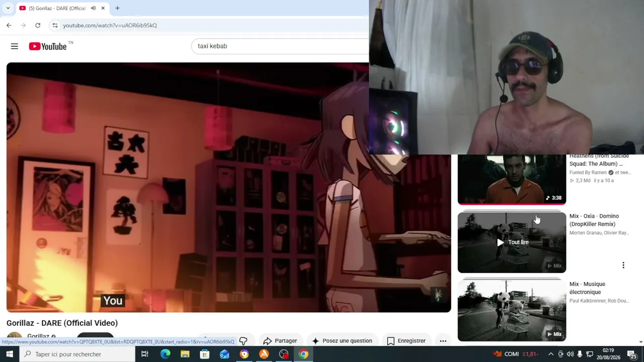Click the 'Gorillaz - DARE (Official Video)' title text
Viewport: 644px width, 362px height.
click(62, 323)
